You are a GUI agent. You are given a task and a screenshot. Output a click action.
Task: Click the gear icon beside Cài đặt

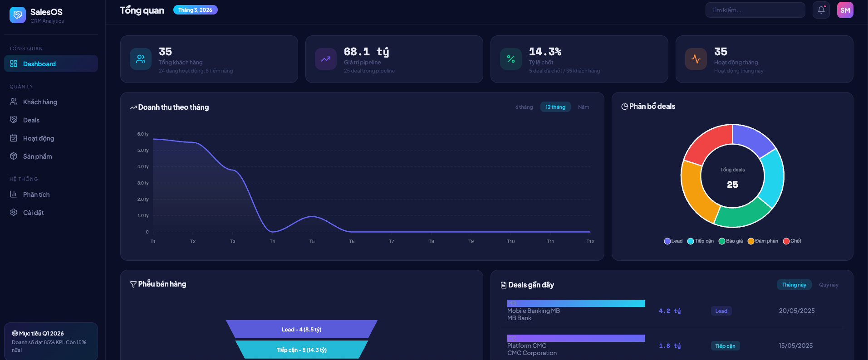click(x=14, y=212)
